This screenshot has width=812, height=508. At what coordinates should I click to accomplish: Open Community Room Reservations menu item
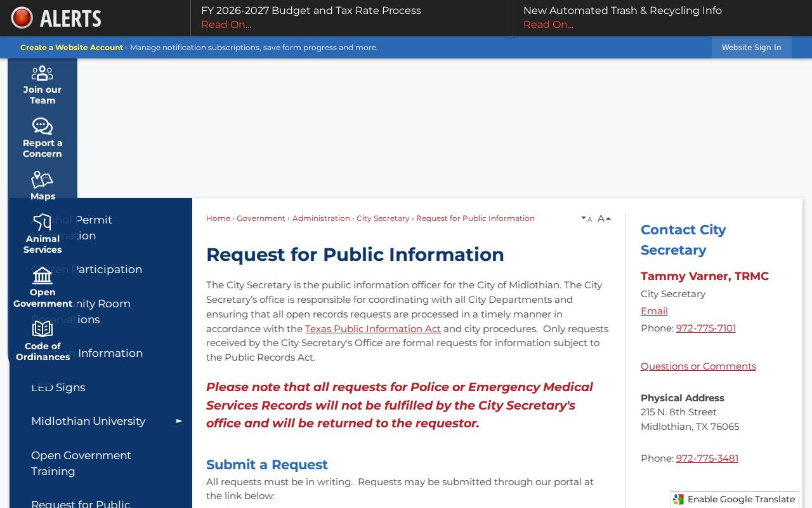[x=101, y=311]
